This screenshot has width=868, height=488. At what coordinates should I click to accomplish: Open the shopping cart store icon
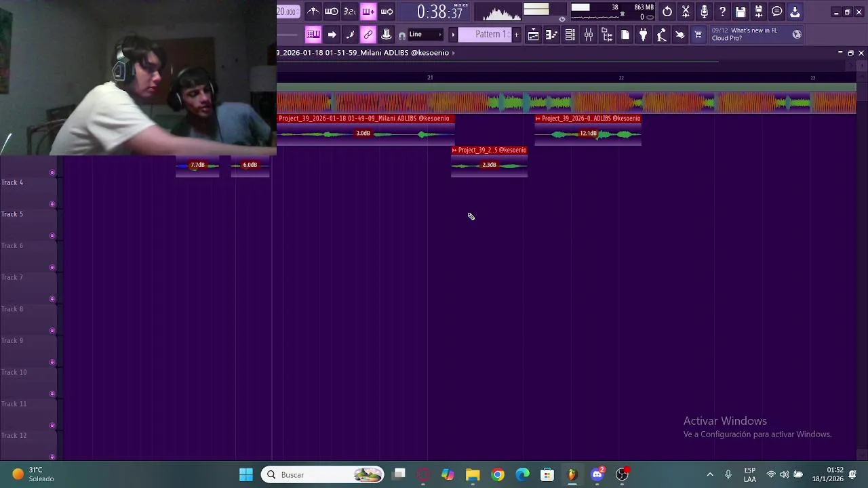point(698,35)
